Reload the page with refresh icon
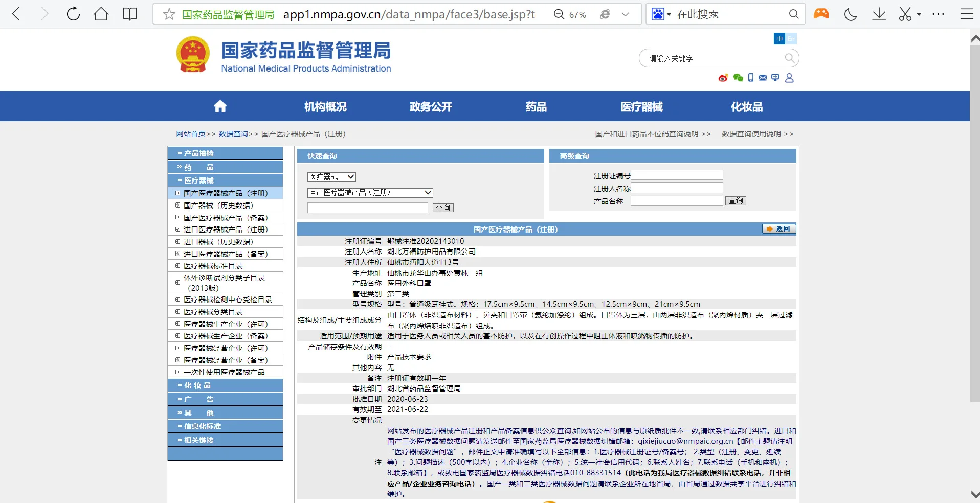 coord(73,14)
